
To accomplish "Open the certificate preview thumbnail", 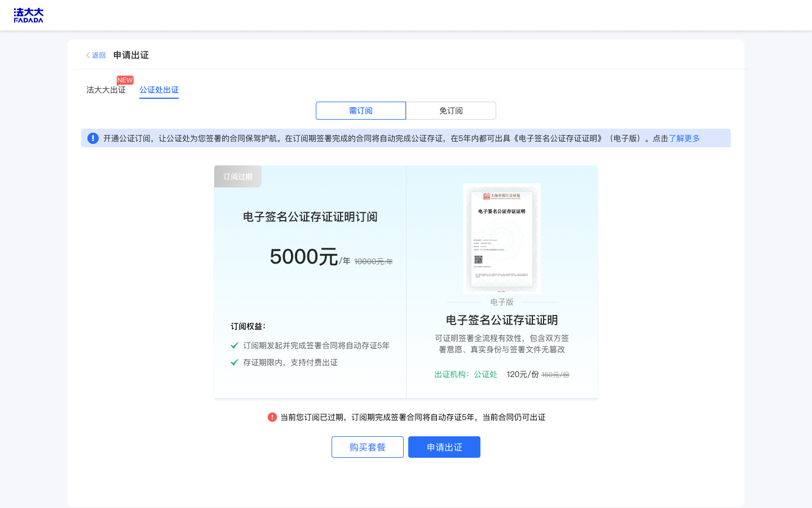I will [x=502, y=238].
